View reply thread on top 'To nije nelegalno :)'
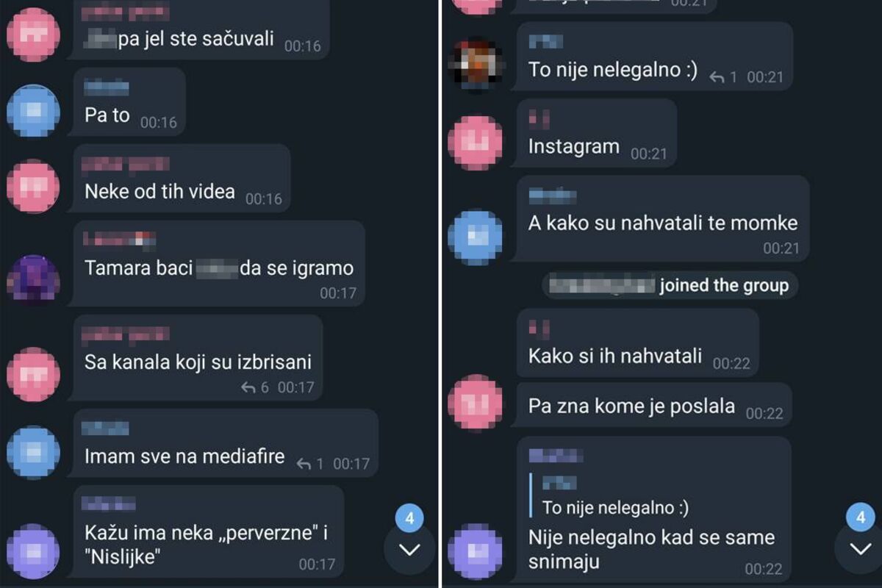 click(x=723, y=76)
